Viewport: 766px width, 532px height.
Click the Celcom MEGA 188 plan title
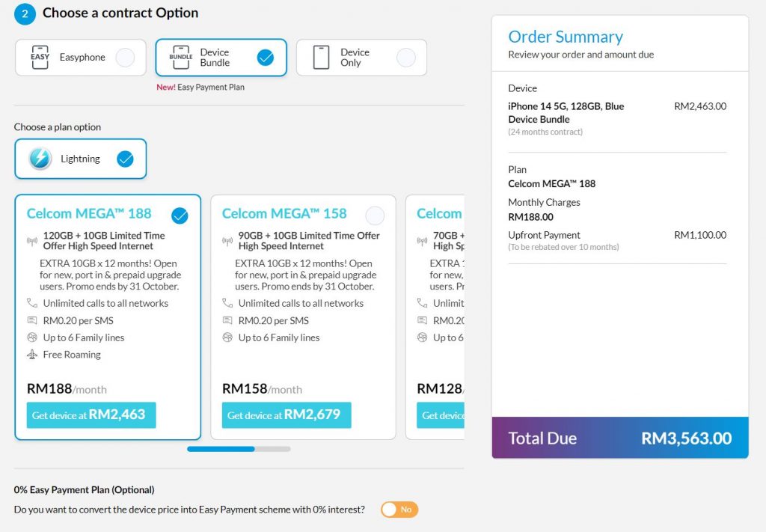click(88, 213)
